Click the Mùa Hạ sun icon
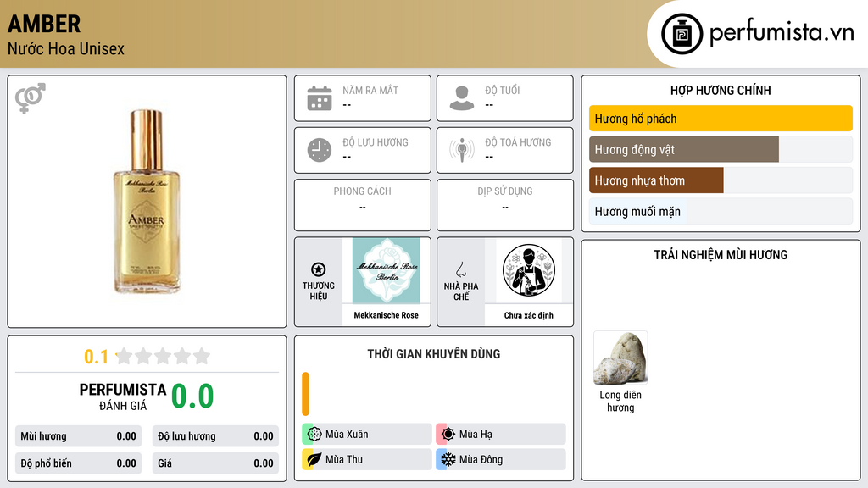This screenshot has width=868, height=488. click(448, 435)
